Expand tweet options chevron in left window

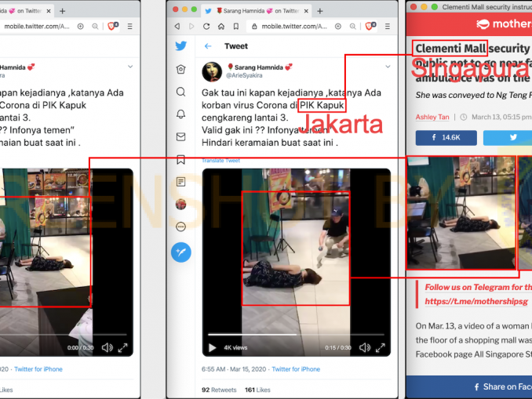pos(130,67)
